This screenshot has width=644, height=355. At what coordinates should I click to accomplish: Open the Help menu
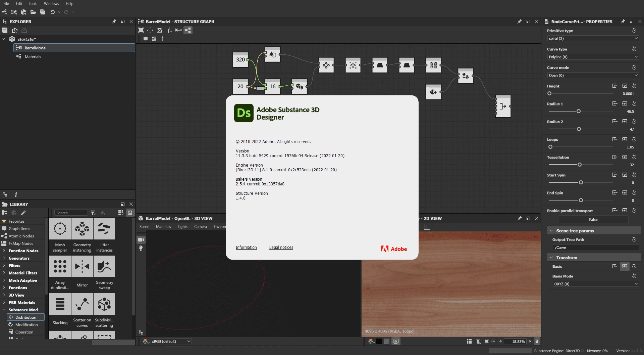(69, 3)
